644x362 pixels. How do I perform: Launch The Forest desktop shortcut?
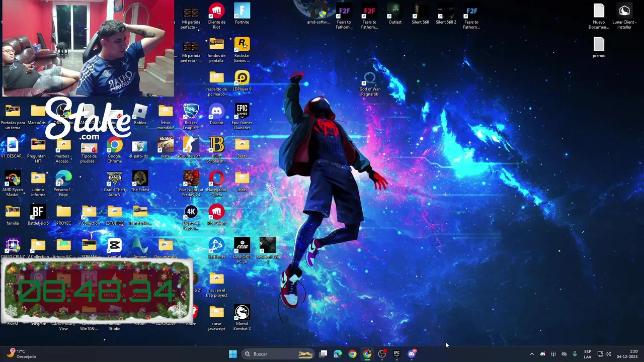[140, 181]
